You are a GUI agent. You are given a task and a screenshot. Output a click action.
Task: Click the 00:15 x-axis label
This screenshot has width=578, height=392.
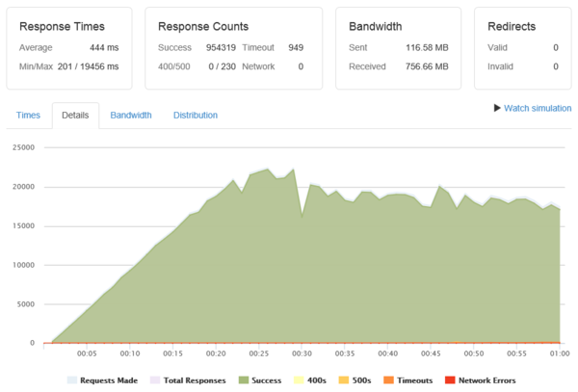click(172, 353)
